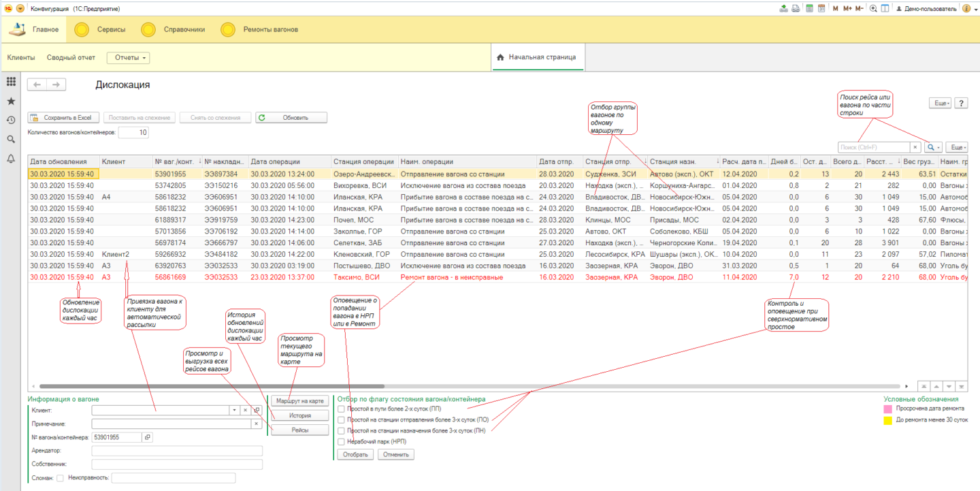This screenshot has height=491, width=980.
Task: Open Favorites star in left sidebar
Action: [x=11, y=101]
